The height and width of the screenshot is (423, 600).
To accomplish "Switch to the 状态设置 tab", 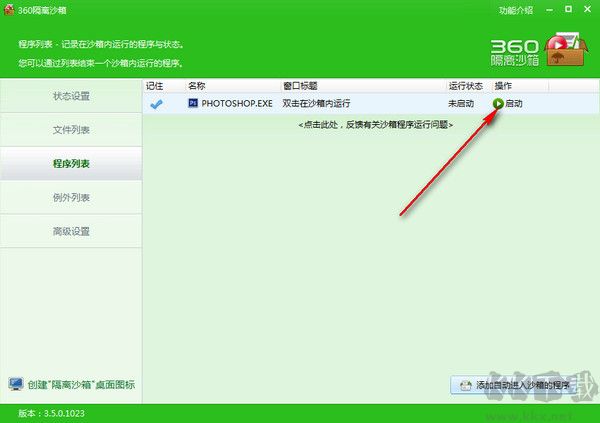I will tap(71, 96).
